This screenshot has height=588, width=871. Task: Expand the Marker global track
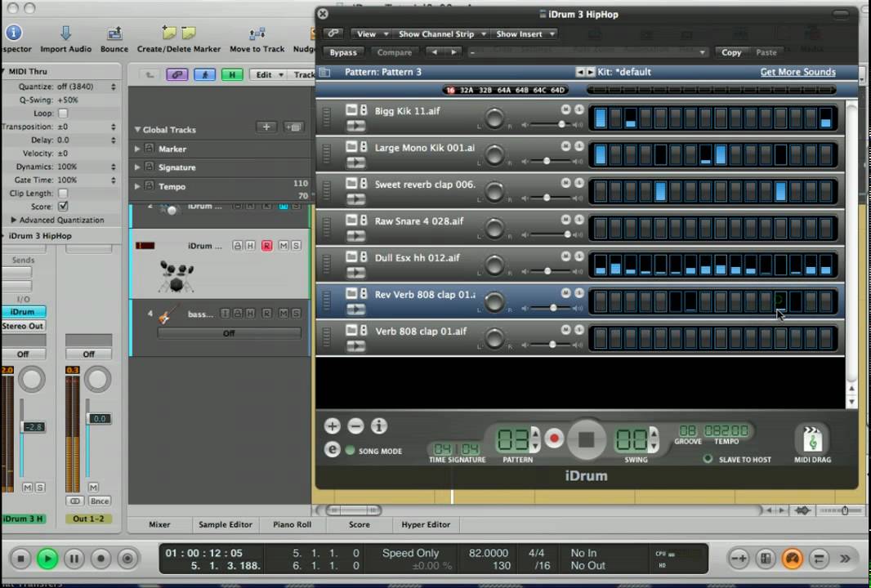pyautogui.click(x=137, y=149)
